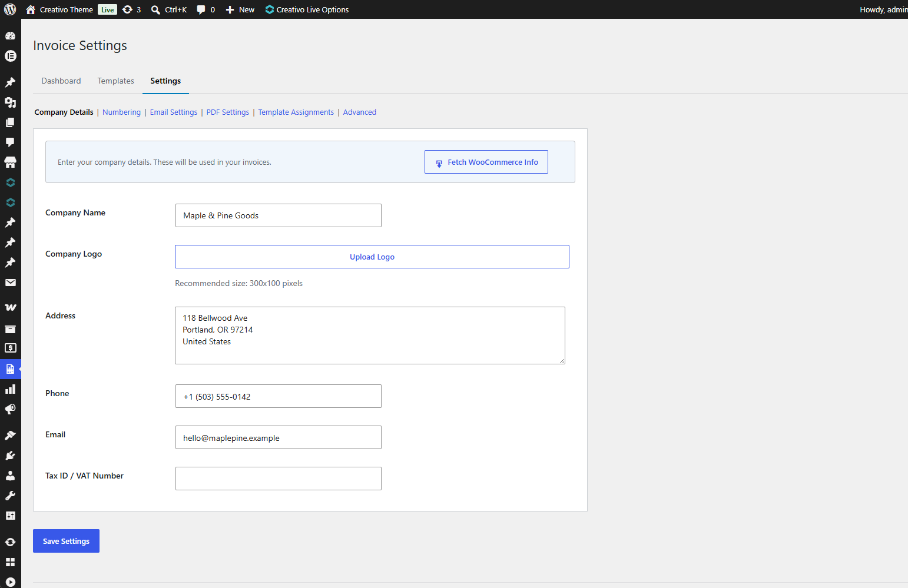Viewport: 908px width, 588px height.
Task: Select the Settings tab
Action: pyautogui.click(x=165, y=81)
